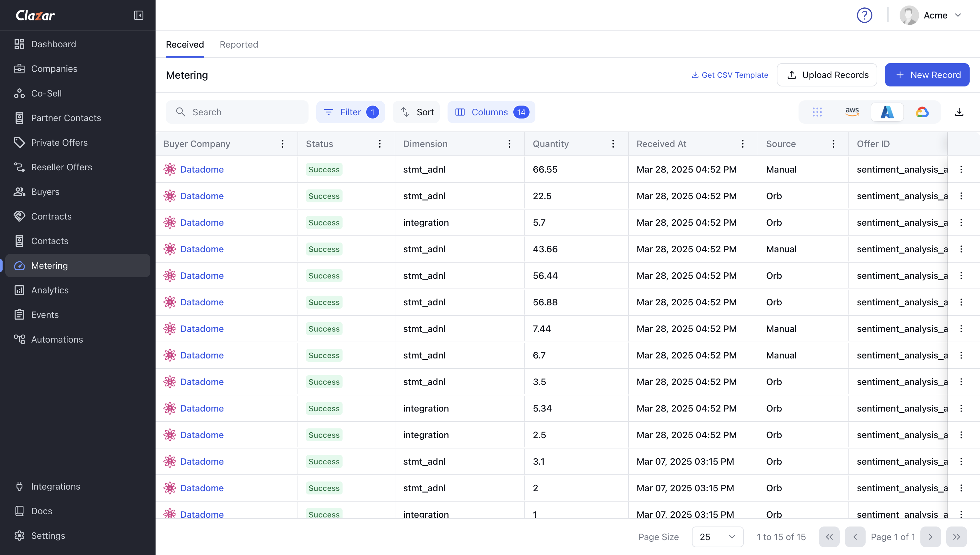The width and height of the screenshot is (980, 555).
Task: Open Received At column menu
Action: click(x=743, y=144)
